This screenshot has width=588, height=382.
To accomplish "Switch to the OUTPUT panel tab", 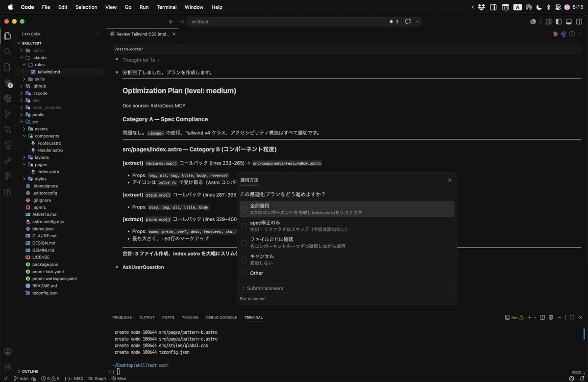I will click(x=147, y=317).
